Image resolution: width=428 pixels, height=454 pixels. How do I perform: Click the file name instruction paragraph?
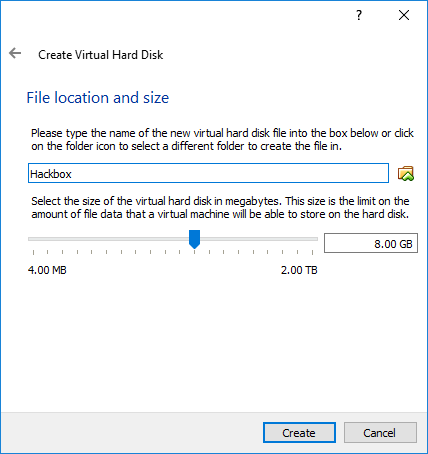pos(222,140)
